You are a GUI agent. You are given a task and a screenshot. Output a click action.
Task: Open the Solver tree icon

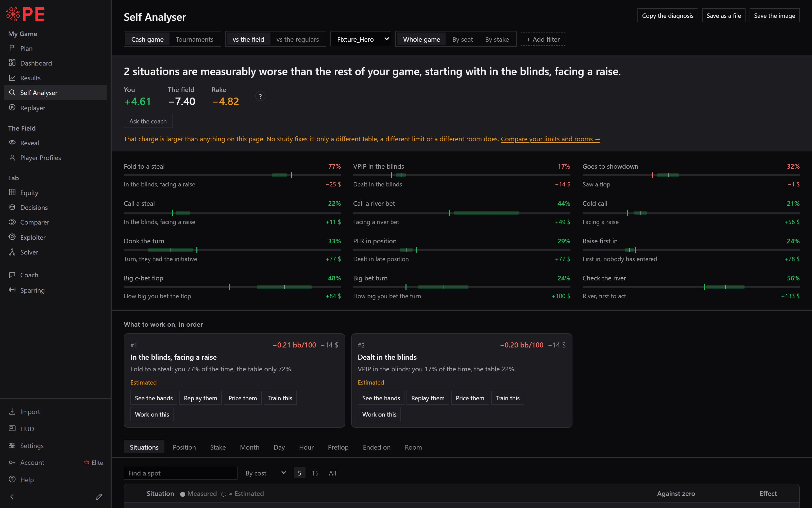(12, 252)
